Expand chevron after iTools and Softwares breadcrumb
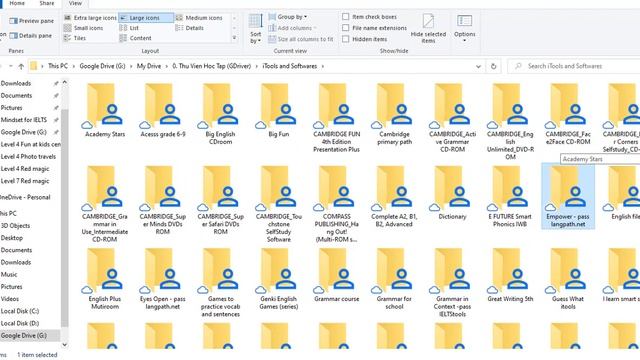Image resolution: width=640 pixels, height=360 pixels. click(322, 66)
